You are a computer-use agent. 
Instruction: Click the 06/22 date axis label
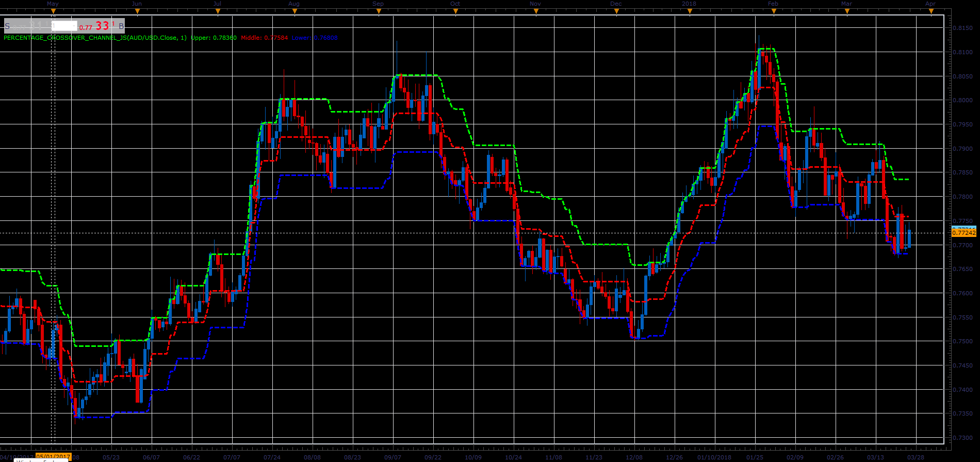(x=191, y=457)
